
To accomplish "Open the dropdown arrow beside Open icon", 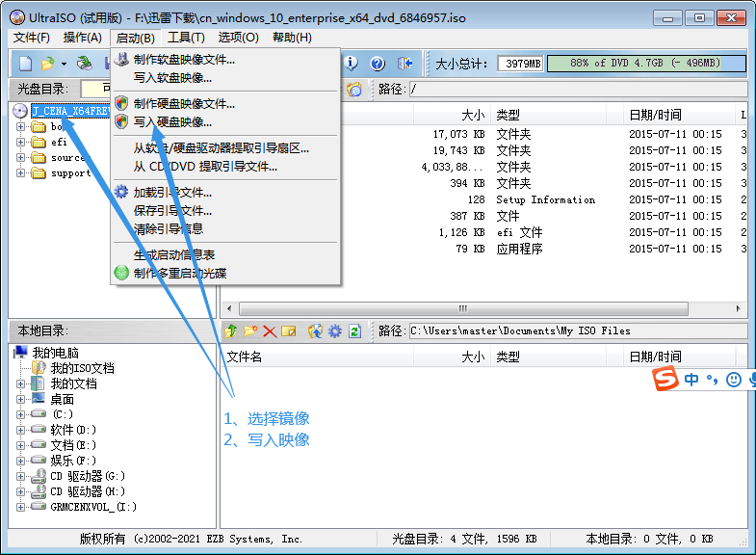I will pyautogui.click(x=64, y=64).
